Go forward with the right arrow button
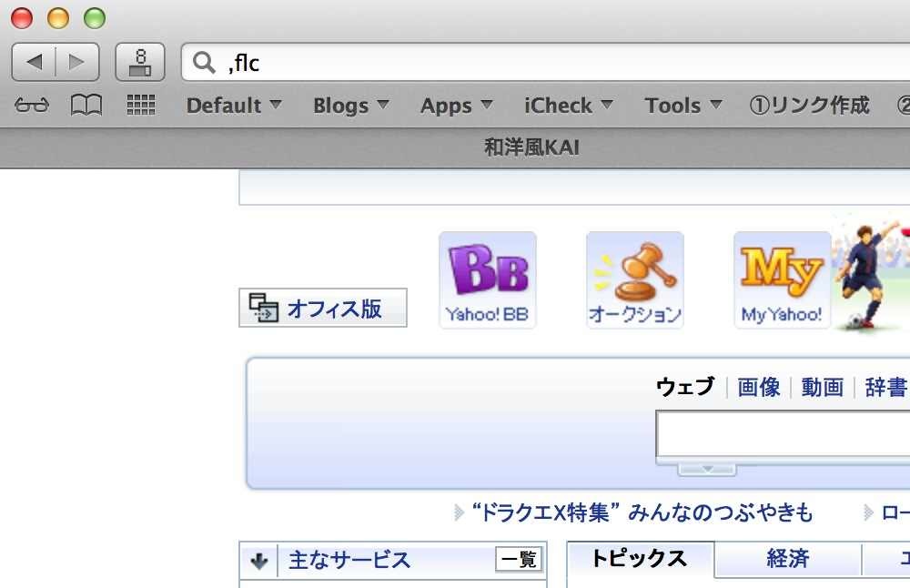The image size is (910, 588). pos(77,62)
